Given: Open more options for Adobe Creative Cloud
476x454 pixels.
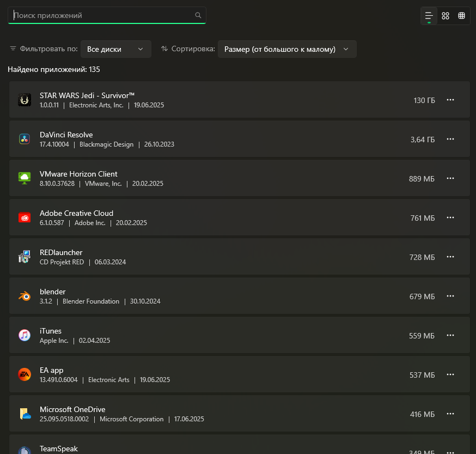Looking at the screenshot, I should 450,217.
